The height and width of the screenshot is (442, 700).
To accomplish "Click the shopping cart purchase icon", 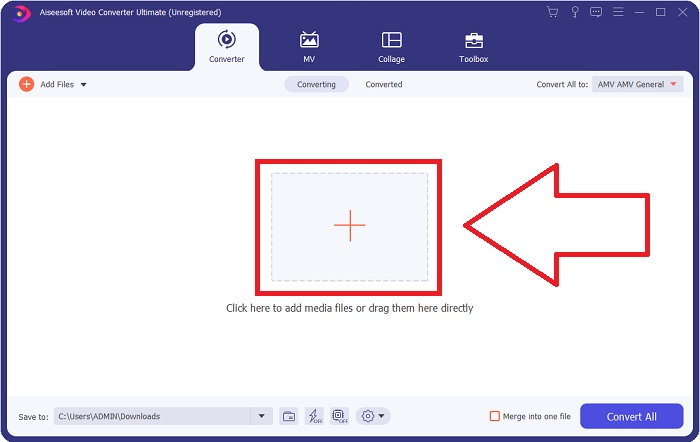I will pyautogui.click(x=551, y=12).
